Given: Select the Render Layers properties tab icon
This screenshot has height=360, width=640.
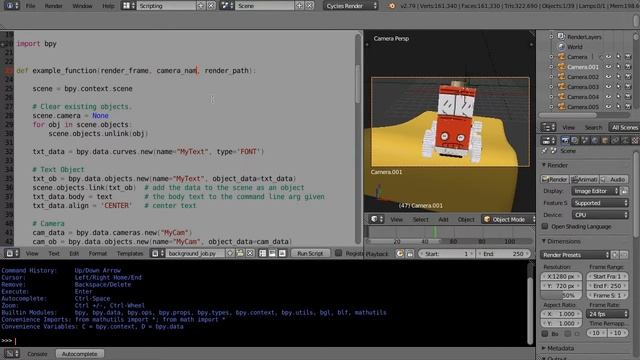Looking at the screenshot, I should (x=575, y=140).
